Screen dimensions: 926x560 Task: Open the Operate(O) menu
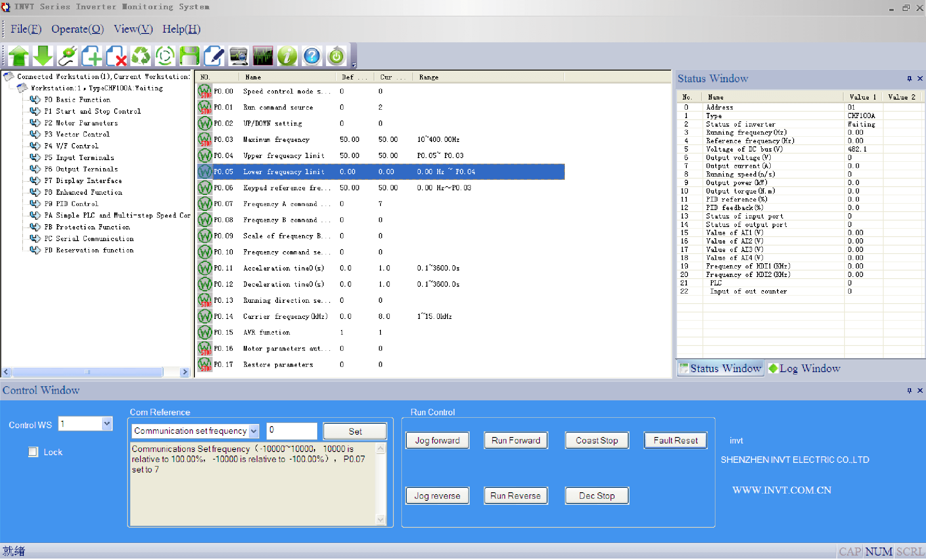point(77,29)
